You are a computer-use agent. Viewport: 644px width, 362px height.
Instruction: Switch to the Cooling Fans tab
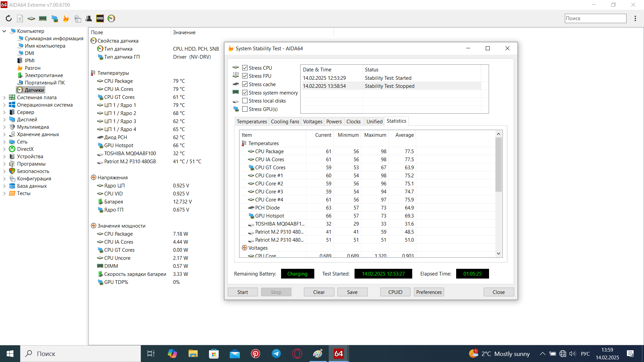click(x=285, y=122)
